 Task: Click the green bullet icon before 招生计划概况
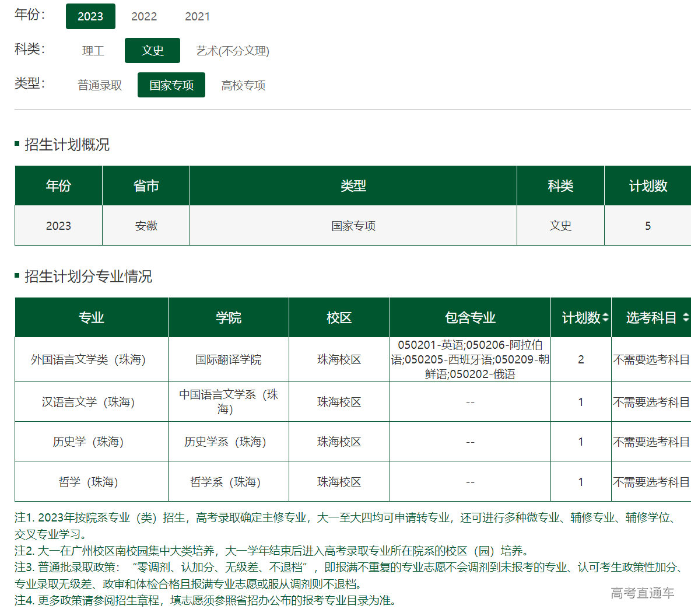[17, 144]
